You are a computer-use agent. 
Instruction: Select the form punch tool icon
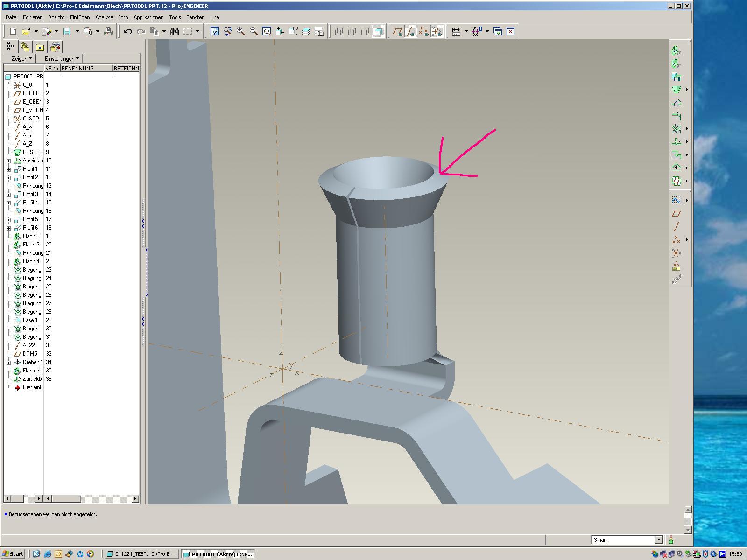tap(676, 168)
